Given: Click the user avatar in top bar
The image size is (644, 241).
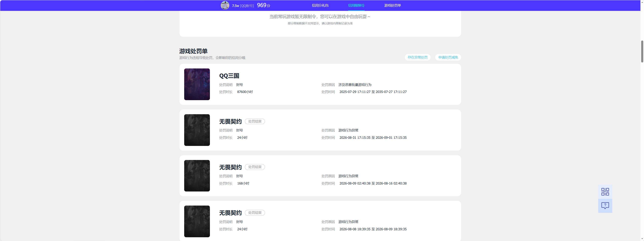Looking at the screenshot, I should coord(225,5).
